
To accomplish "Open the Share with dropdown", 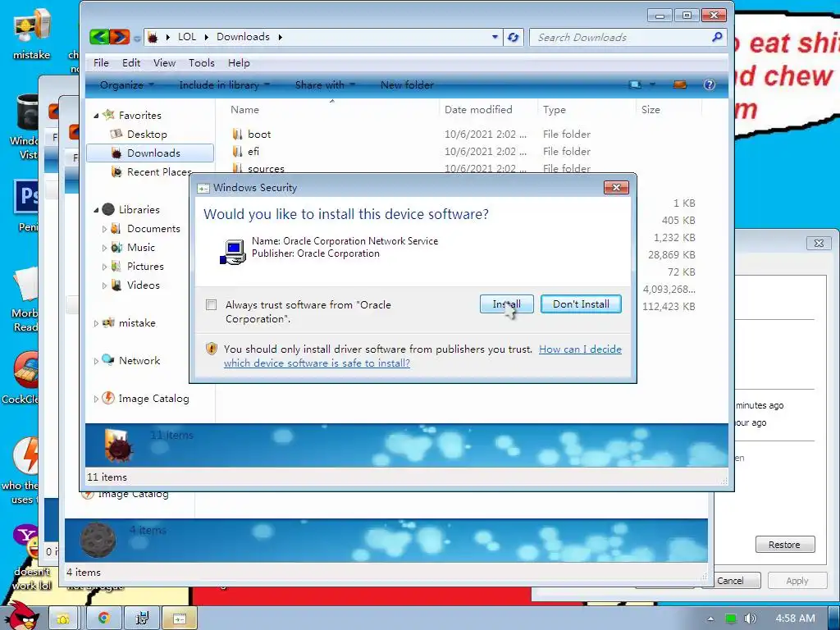I will [x=325, y=85].
